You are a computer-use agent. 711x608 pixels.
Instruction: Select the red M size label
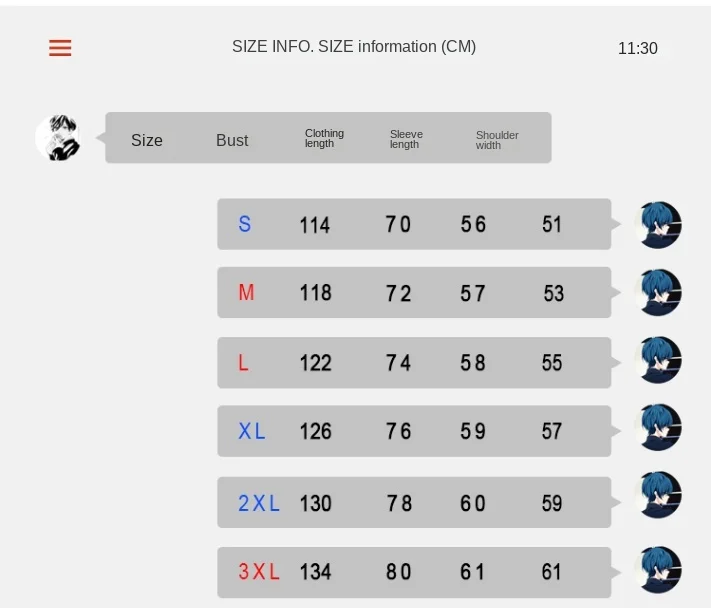click(x=246, y=292)
